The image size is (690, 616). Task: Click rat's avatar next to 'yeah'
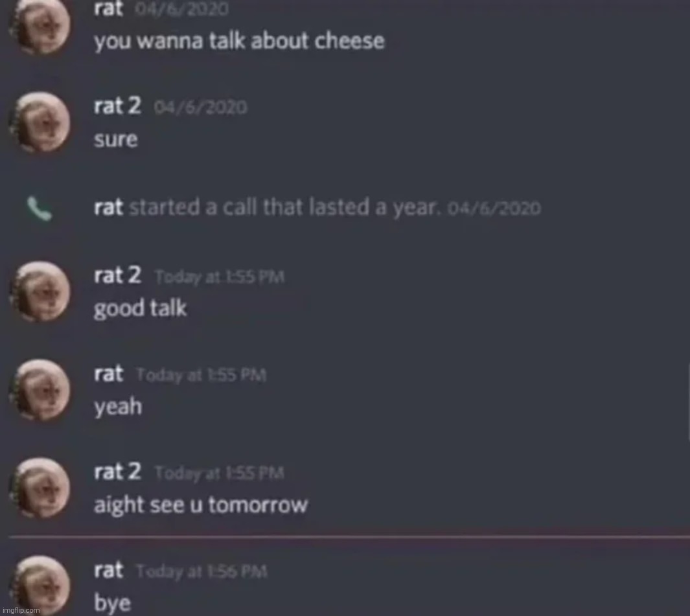click(x=40, y=390)
